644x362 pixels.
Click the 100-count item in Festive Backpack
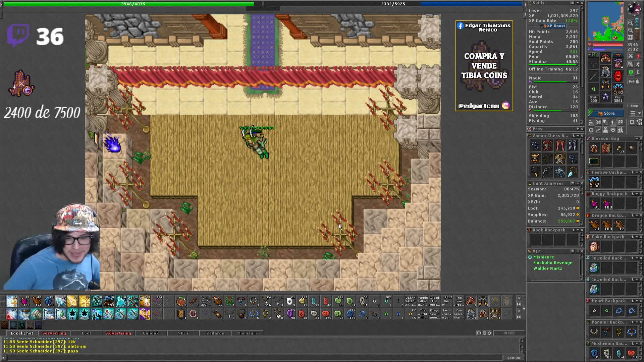point(594,182)
